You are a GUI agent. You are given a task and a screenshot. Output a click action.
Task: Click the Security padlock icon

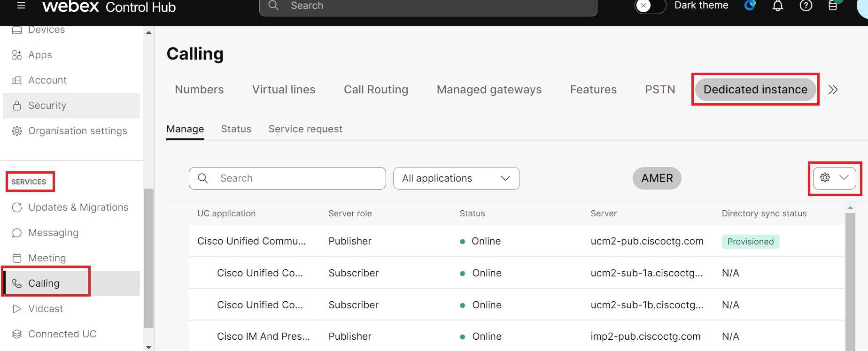click(17, 106)
